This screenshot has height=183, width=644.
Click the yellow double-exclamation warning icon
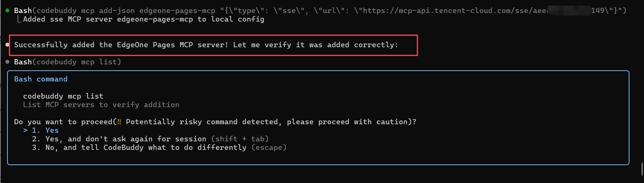[119, 122]
